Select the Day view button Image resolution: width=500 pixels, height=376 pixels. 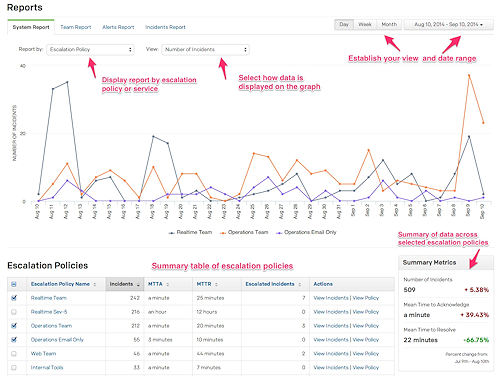tap(344, 24)
